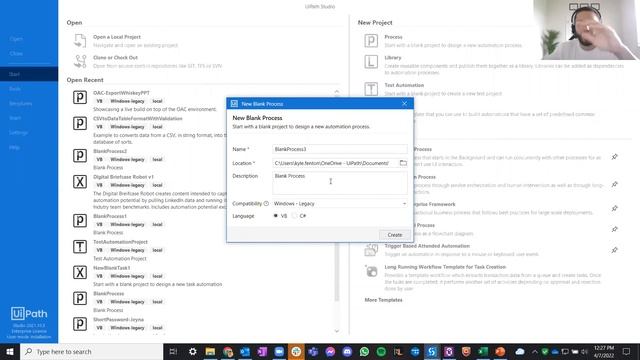The width and height of the screenshot is (640, 360).
Task: Click the Test Automation Project description text
Action: (x=120, y=258)
